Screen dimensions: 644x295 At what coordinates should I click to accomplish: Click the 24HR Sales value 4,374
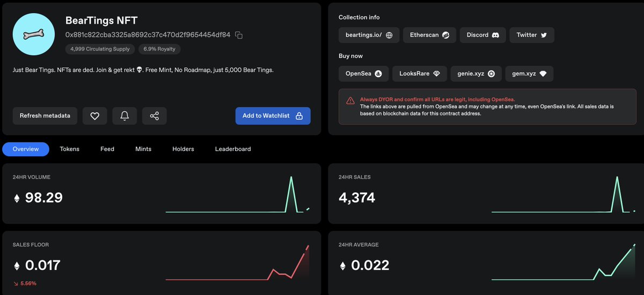click(x=357, y=198)
